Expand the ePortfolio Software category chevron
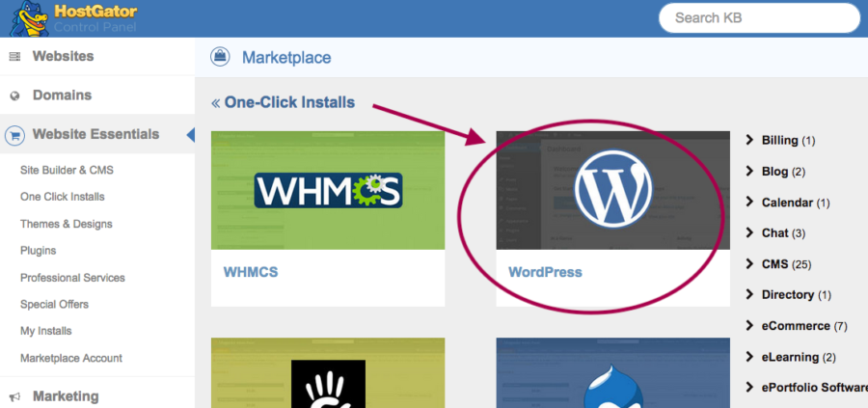Viewport: 868px width, 408px height. coord(749,387)
